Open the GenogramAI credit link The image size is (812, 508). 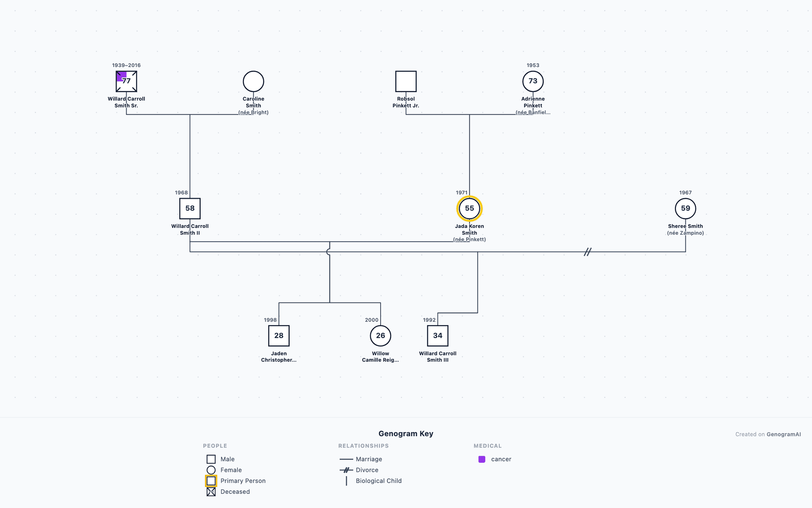click(x=783, y=434)
